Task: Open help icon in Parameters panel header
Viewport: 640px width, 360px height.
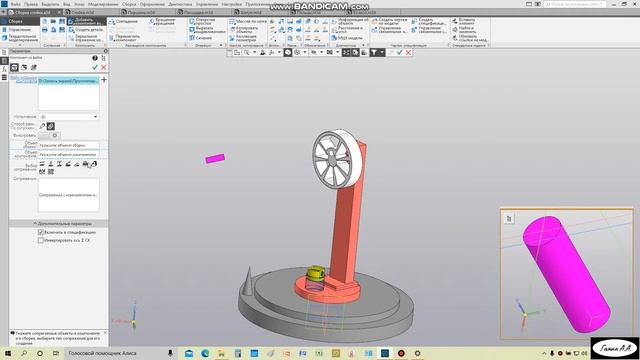Action: (95, 58)
